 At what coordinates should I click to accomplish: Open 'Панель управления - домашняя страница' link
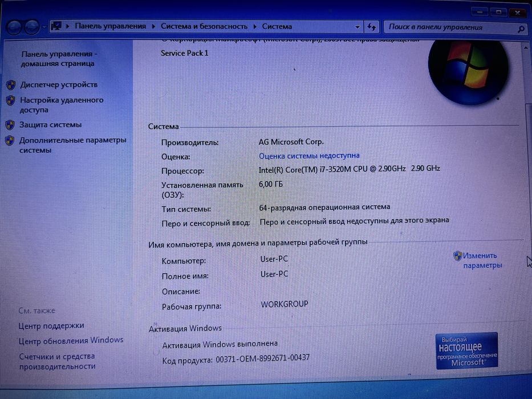(x=59, y=59)
